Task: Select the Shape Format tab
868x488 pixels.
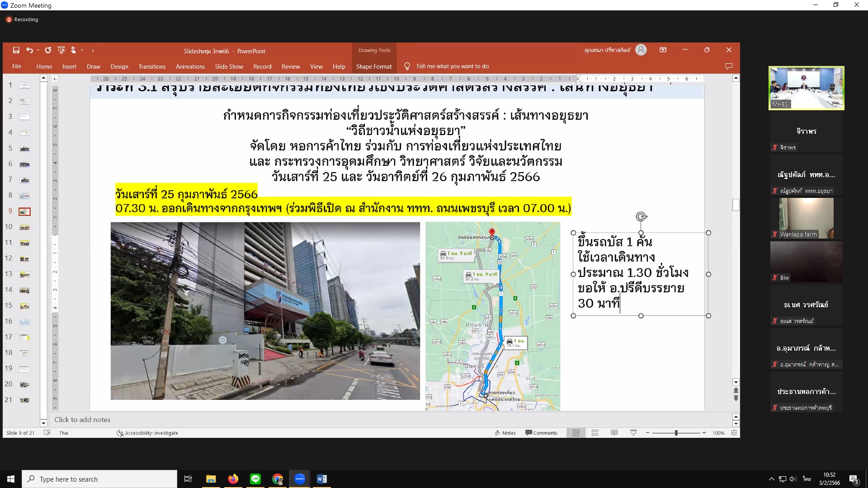Action: pos(374,66)
